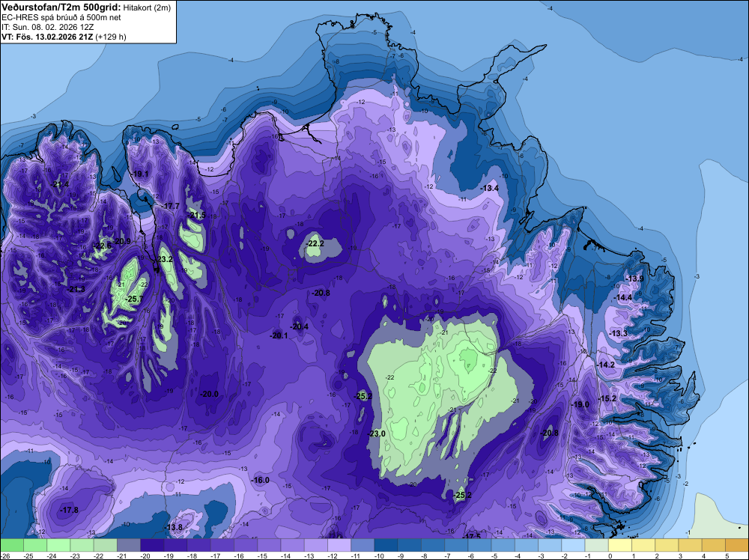Click the -22.2 temperature label

point(315,243)
